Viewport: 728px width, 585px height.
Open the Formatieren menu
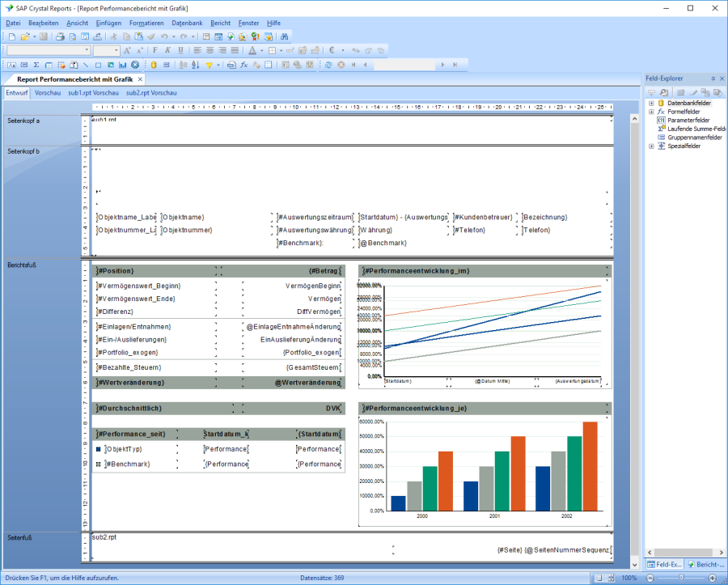coord(146,23)
